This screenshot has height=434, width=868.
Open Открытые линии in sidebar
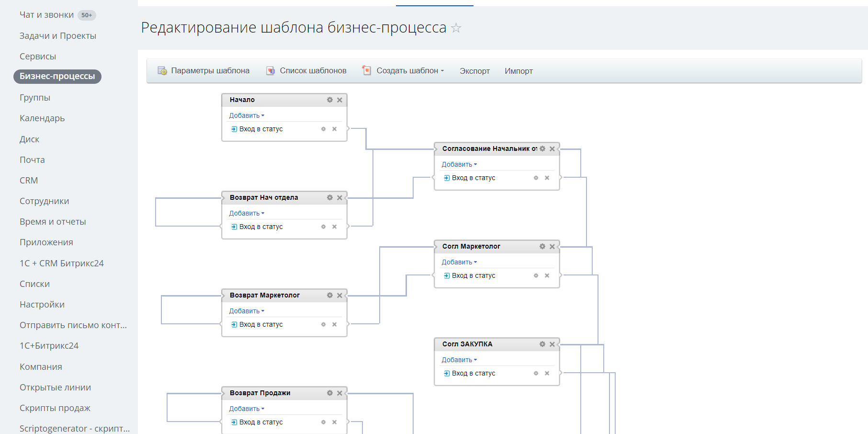point(55,387)
